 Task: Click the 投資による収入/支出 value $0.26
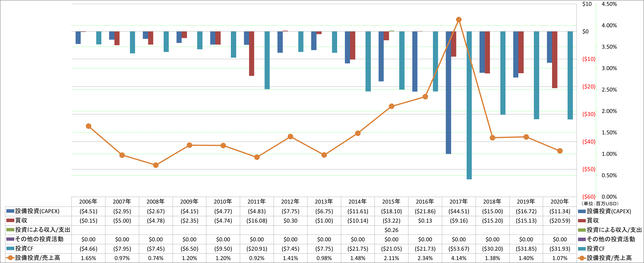click(391, 230)
